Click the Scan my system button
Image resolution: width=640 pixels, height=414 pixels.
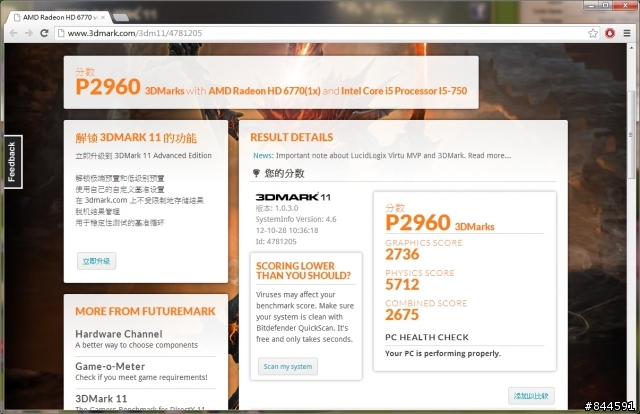coord(288,367)
